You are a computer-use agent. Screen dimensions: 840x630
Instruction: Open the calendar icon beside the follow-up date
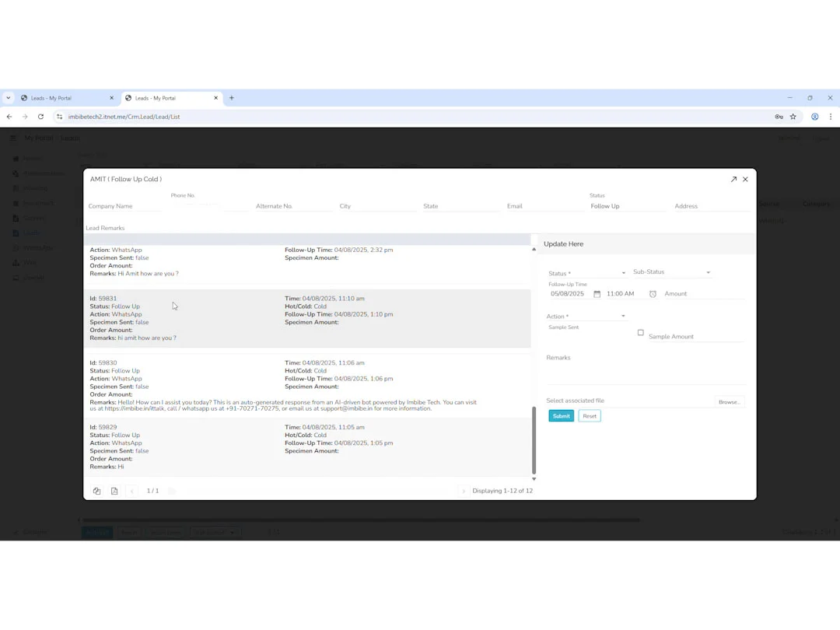(596, 294)
